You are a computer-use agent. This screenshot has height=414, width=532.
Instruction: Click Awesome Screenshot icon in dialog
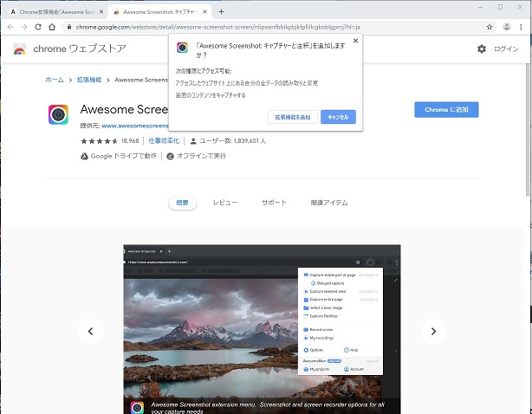(x=182, y=48)
